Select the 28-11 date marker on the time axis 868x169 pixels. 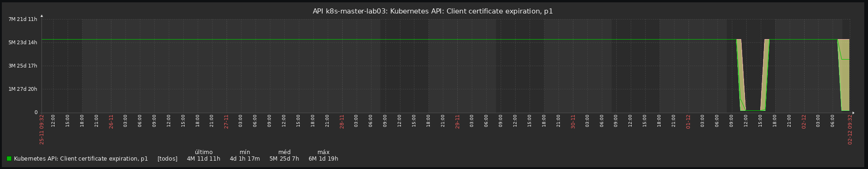click(342, 122)
